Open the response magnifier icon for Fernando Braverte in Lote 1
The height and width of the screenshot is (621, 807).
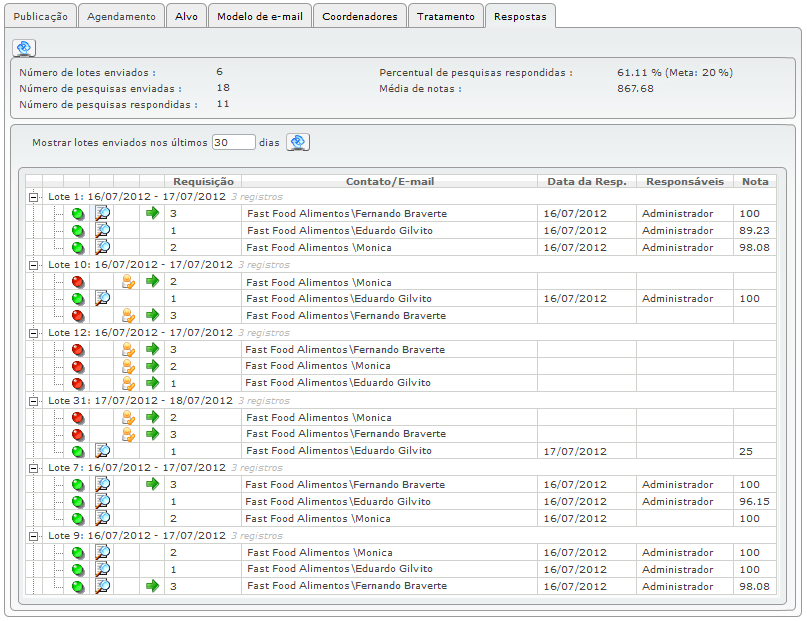[102, 213]
